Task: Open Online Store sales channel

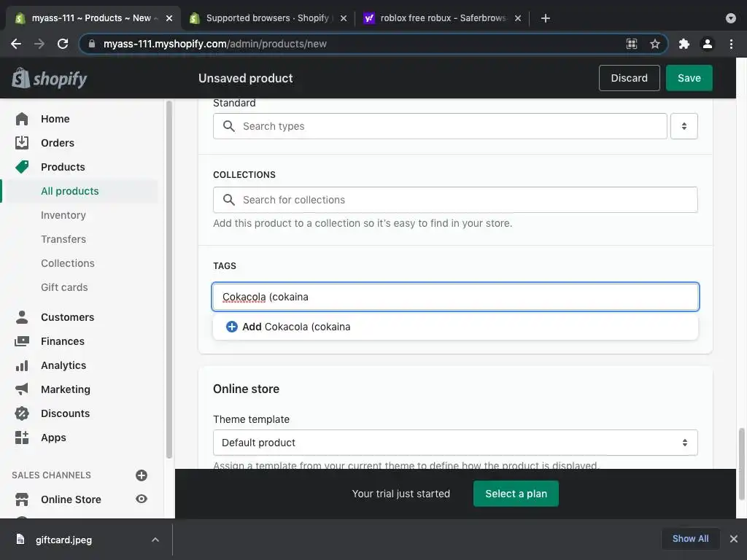Action: (x=71, y=499)
